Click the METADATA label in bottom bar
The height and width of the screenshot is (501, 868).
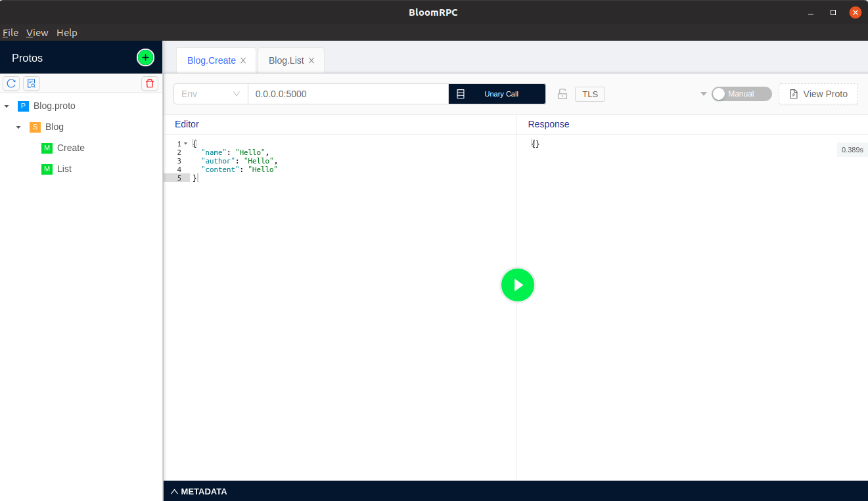point(204,491)
